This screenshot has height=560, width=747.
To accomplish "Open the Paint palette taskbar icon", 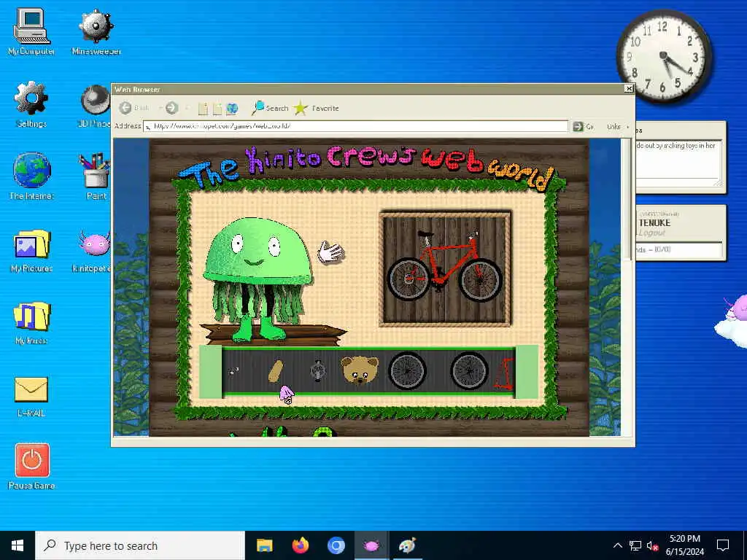I will 407,545.
